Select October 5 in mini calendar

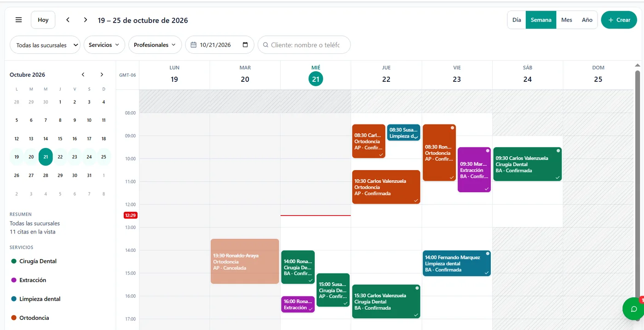point(17,120)
